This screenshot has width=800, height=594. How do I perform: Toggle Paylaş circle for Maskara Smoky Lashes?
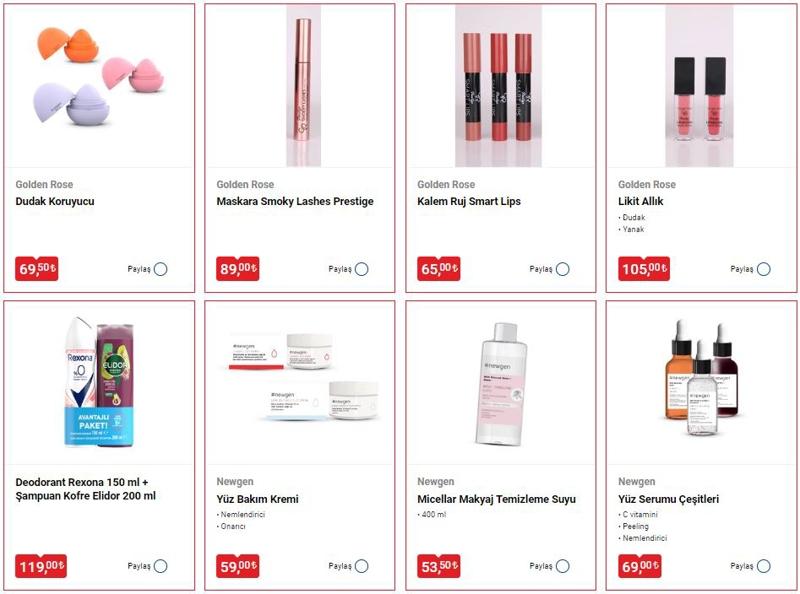pyautogui.click(x=362, y=269)
